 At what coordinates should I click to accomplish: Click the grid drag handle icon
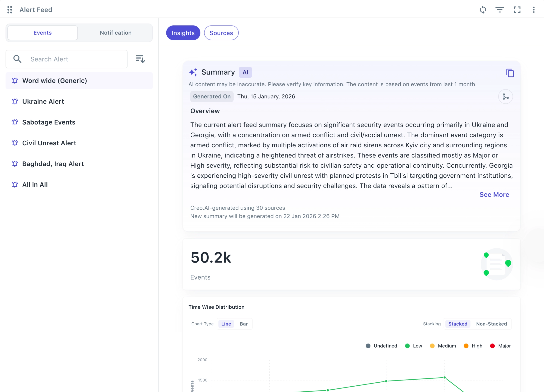10,10
